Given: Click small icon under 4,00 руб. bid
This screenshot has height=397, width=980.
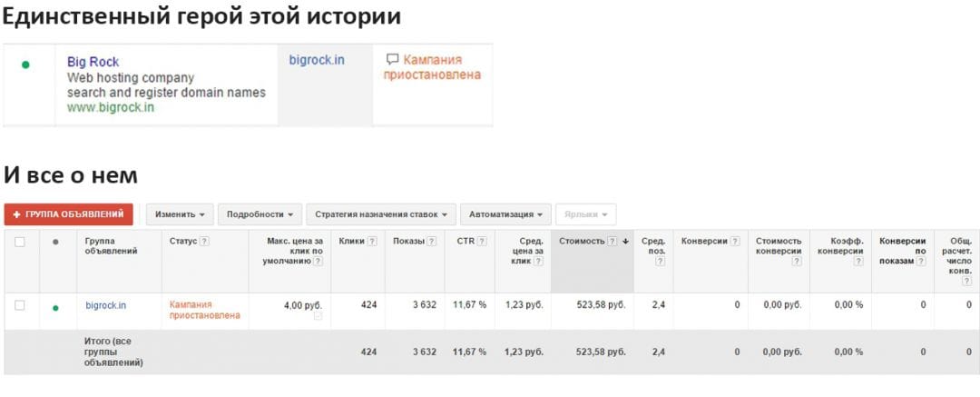Looking at the screenshot, I should (318, 316).
